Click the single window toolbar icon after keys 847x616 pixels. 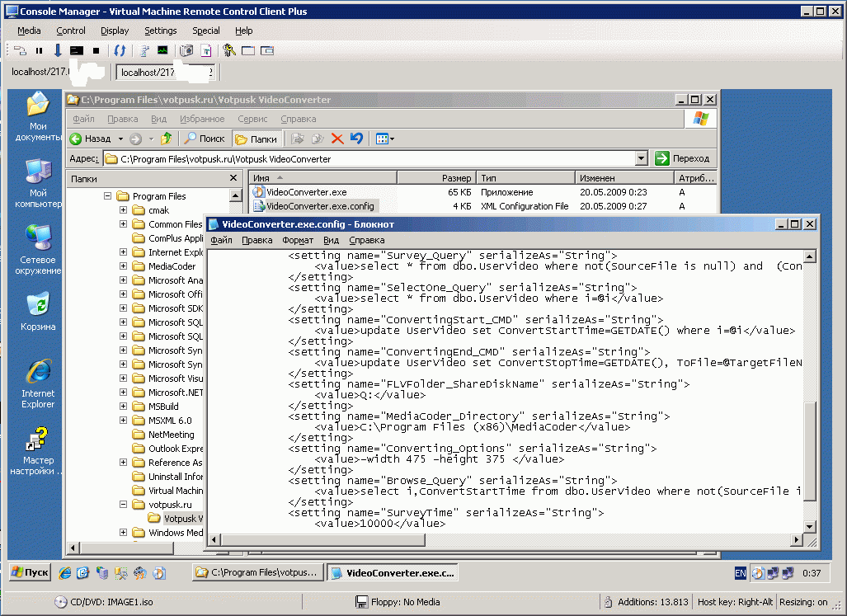click(x=248, y=51)
